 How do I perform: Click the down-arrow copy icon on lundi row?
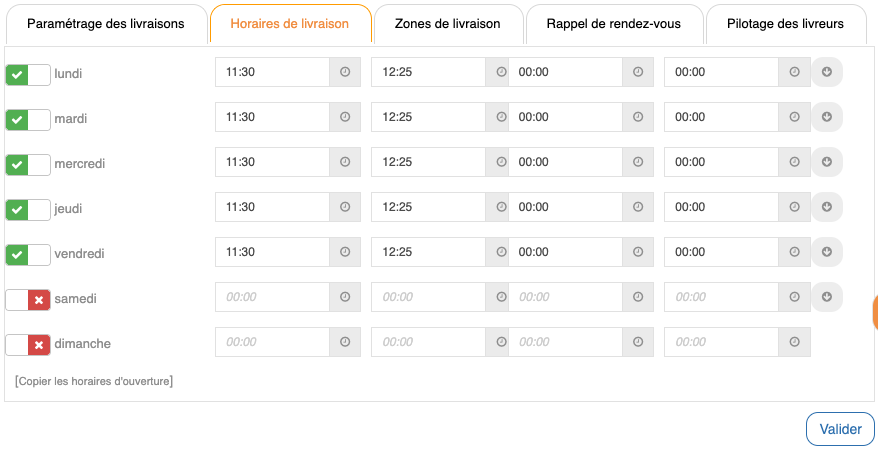coord(827,72)
